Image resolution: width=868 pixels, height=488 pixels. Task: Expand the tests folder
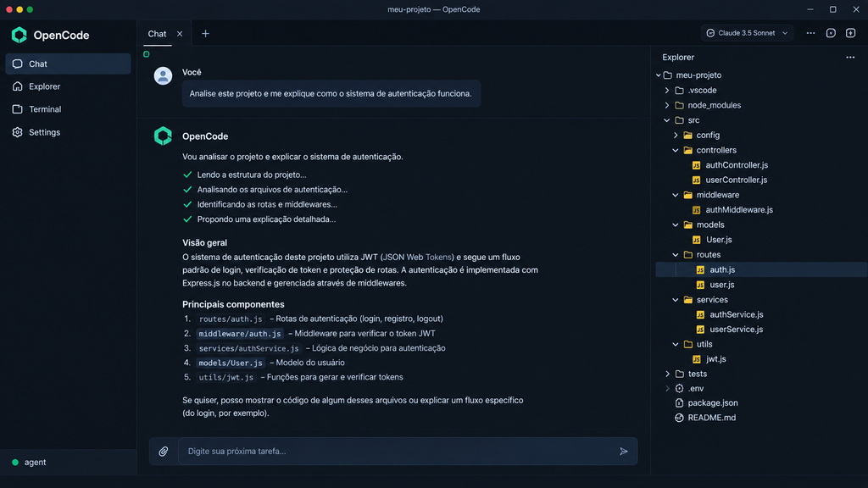point(667,374)
